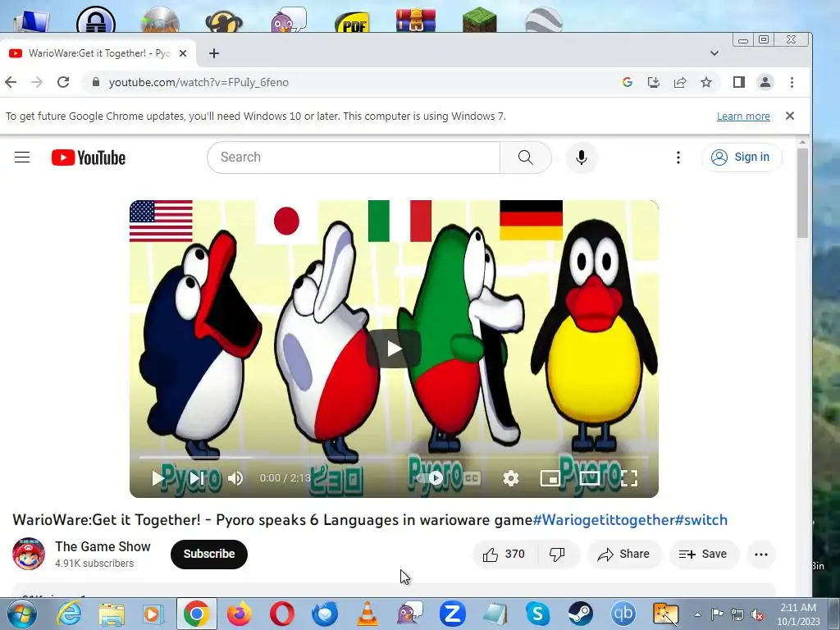Select the WarioWare YouTube browser tab

pyautogui.click(x=97, y=53)
